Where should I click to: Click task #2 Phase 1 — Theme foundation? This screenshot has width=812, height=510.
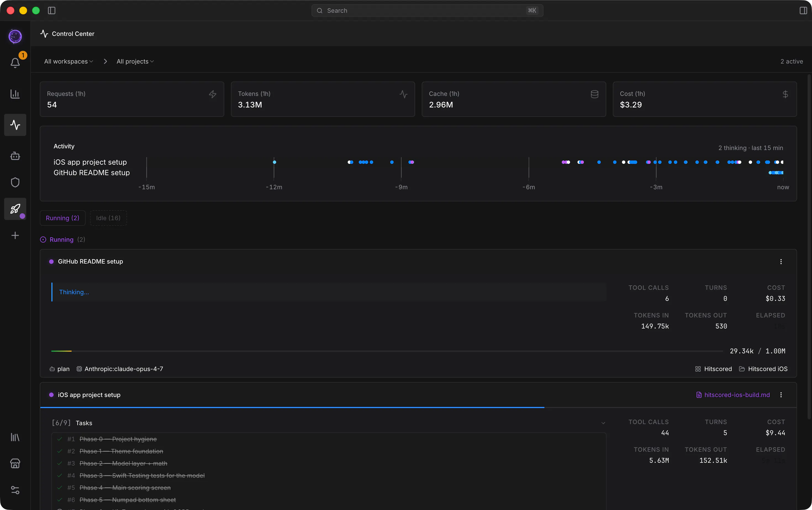pyautogui.click(x=122, y=451)
